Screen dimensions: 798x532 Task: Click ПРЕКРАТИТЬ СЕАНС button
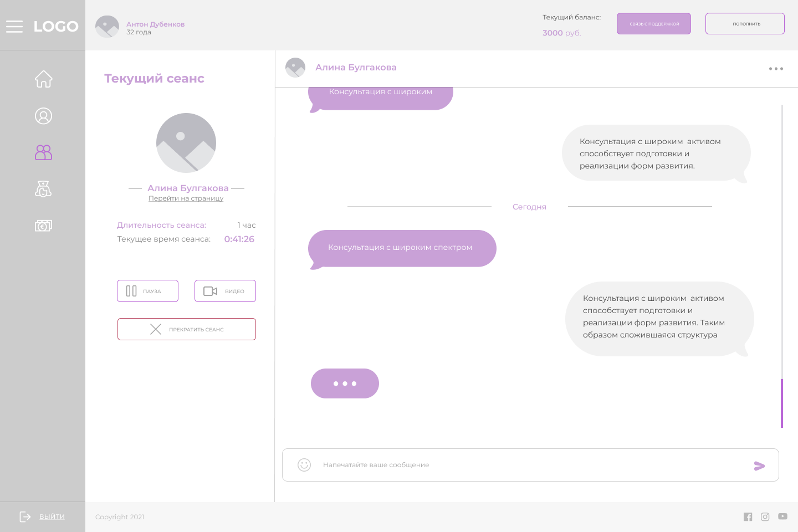click(x=186, y=329)
